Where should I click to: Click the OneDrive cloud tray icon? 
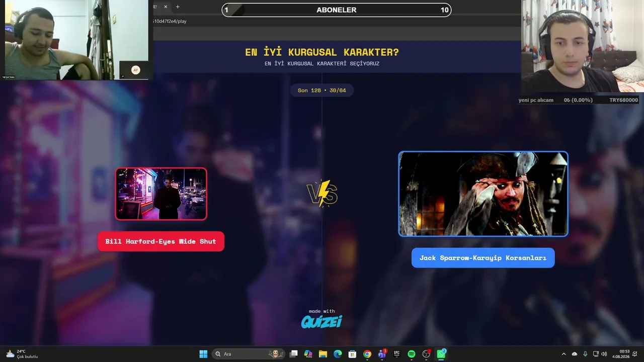[575, 354]
